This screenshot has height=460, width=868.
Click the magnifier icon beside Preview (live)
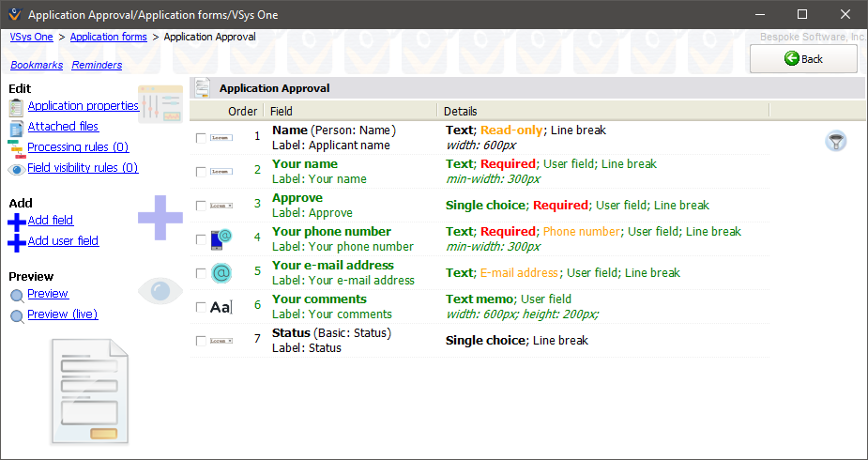click(17, 316)
